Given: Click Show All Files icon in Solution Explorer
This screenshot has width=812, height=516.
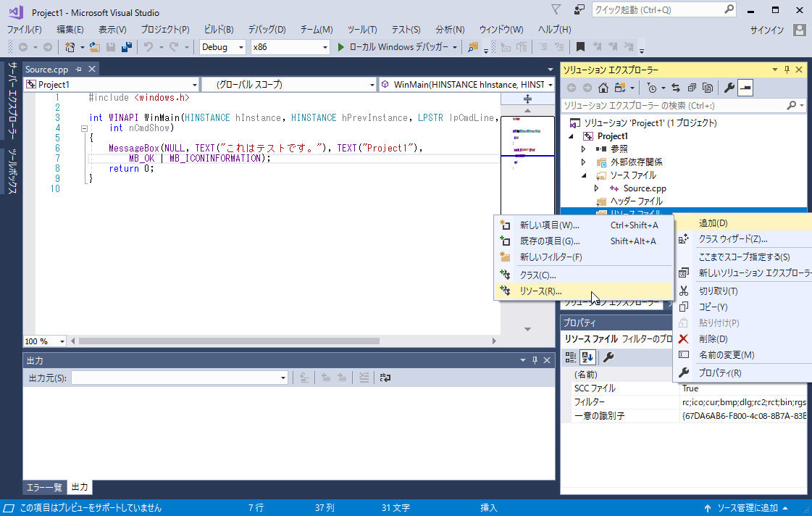Looking at the screenshot, I should [708, 88].
